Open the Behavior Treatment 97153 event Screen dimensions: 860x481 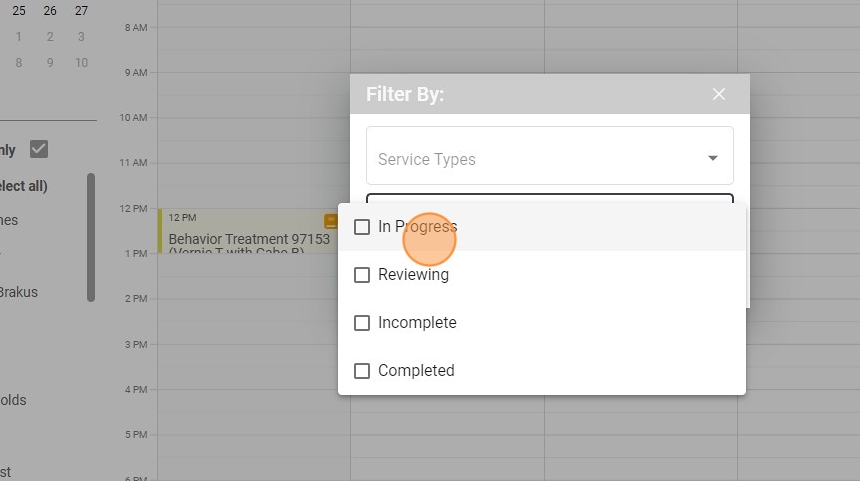pyautogui.click(x=248, y=239)
